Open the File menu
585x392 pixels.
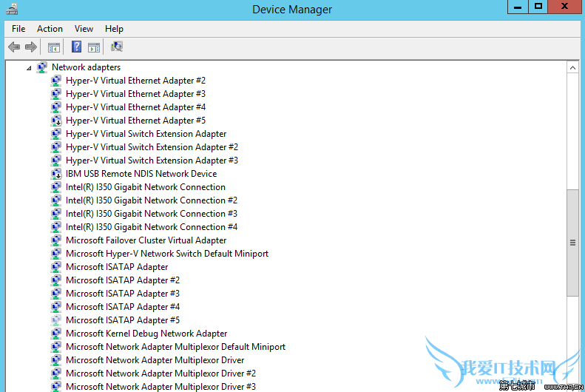tap(18, 29)
